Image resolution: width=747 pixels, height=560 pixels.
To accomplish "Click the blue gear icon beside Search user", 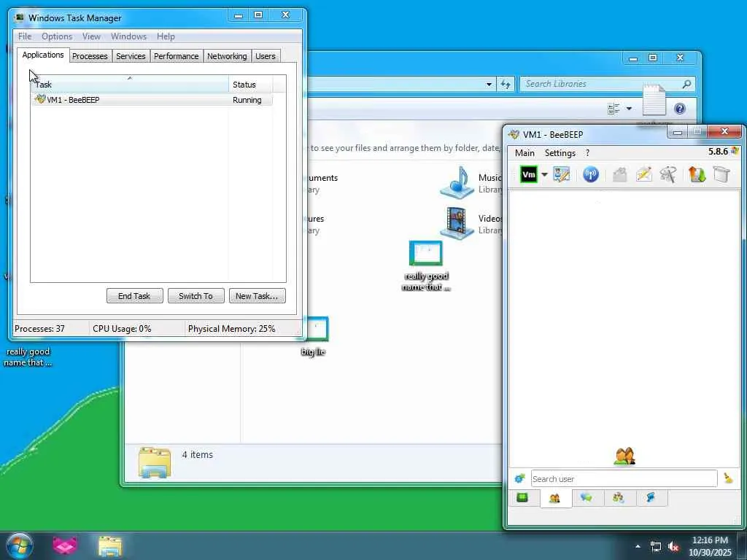I will pyautogui.click(x=519, y=478).
